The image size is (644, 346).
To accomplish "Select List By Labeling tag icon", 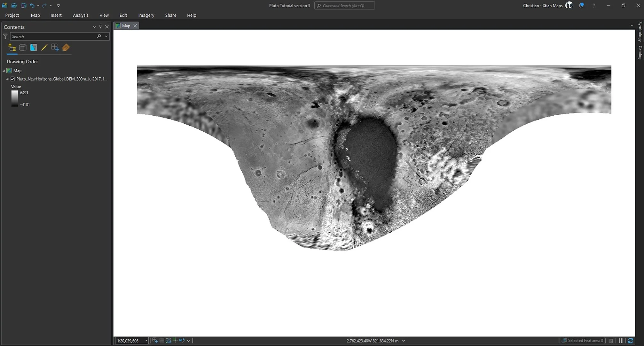I will 66,48.
